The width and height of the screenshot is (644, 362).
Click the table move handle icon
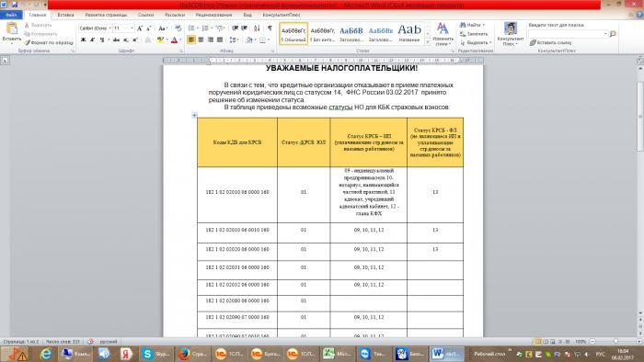click(195, 115)
